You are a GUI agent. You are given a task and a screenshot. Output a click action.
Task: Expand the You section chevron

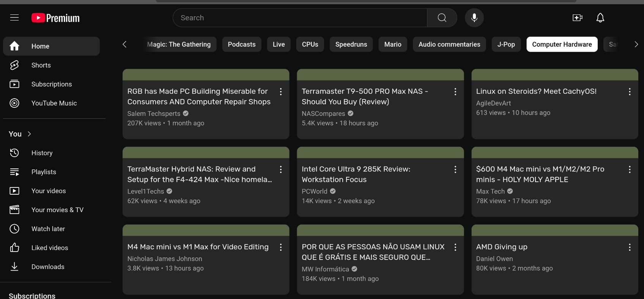(30, 134)
